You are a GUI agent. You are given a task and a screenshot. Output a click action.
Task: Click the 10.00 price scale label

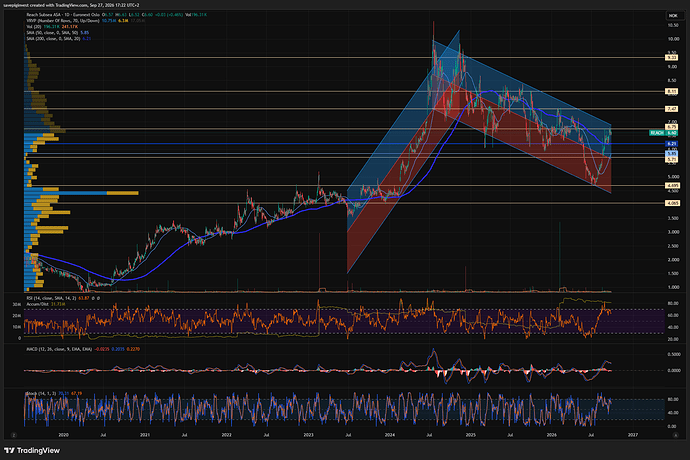pyautogui.click(x=673, y=39)
